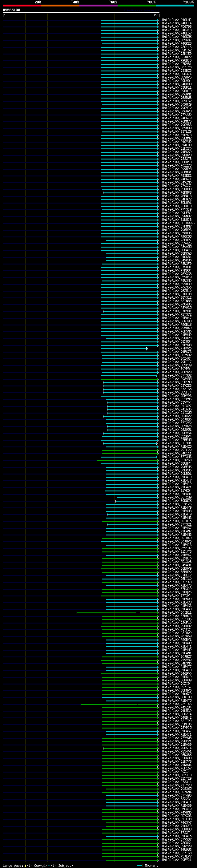Select label UniRef100_Q7YJU0
Screen dimensions: 197x868
(x=176, y=115)
